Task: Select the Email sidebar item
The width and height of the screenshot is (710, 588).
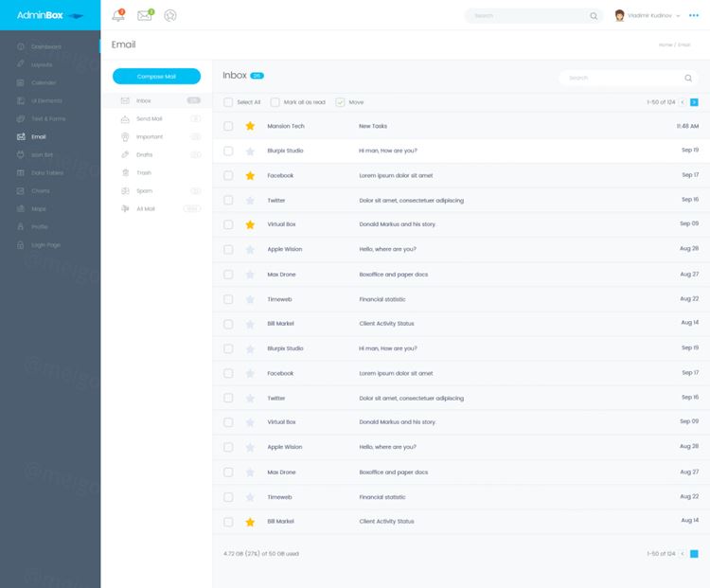Action: coord(31,136)
